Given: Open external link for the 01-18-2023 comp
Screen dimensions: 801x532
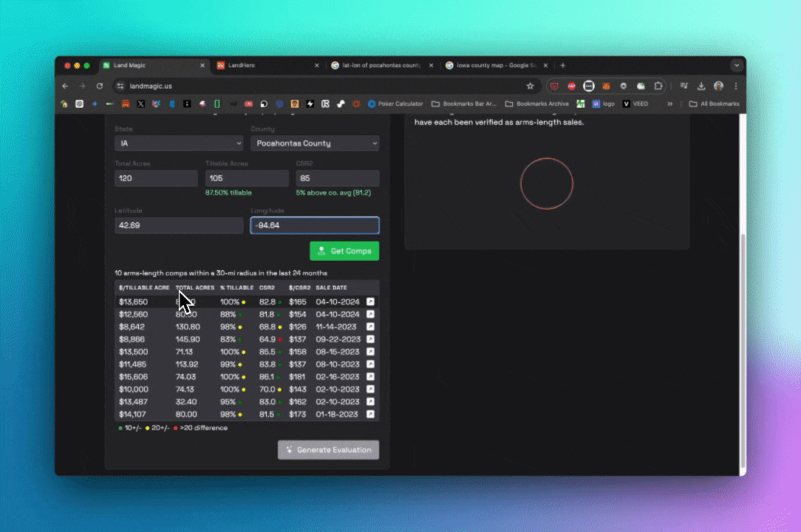Looking at the screenshot, I should pos(370,415).
